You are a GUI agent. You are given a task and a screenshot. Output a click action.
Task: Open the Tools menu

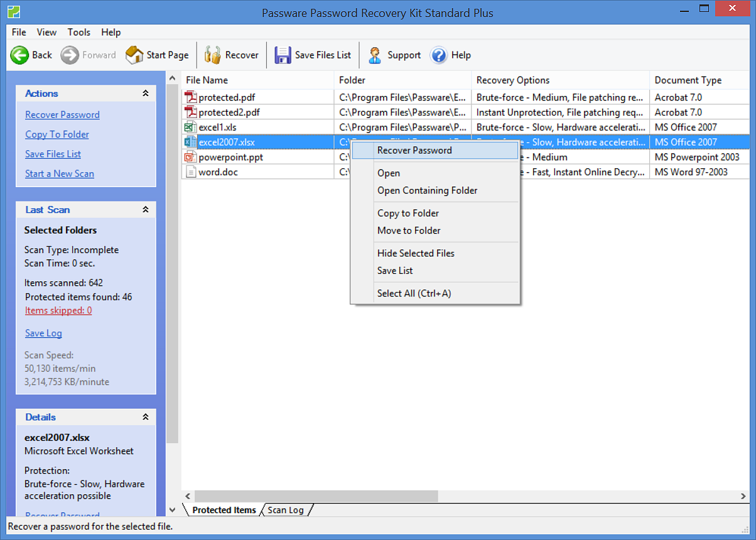(79, 32)
